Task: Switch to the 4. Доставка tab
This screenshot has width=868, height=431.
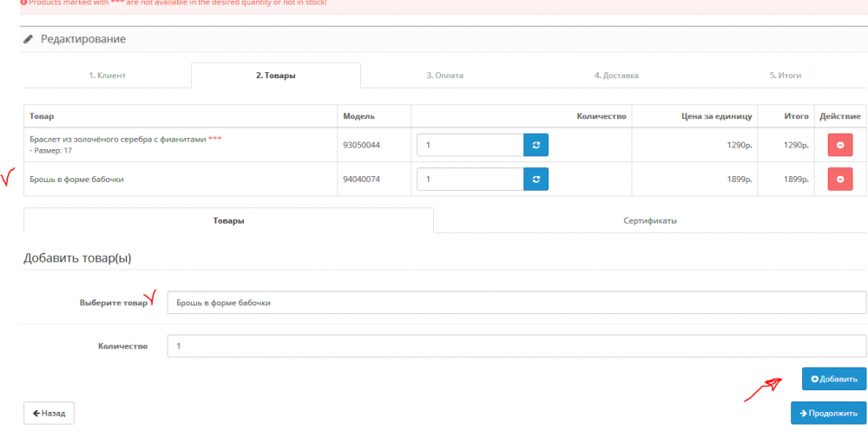Action: coord(616,75)
